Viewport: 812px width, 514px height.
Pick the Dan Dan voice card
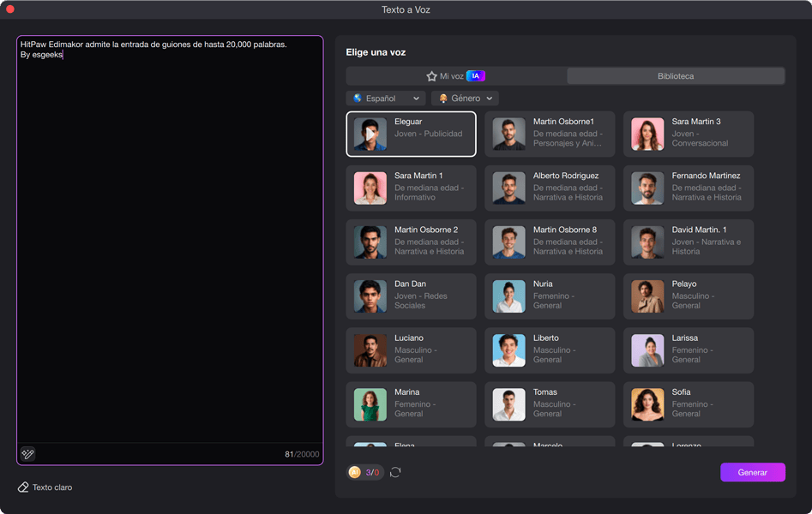(x=411, y=296)
